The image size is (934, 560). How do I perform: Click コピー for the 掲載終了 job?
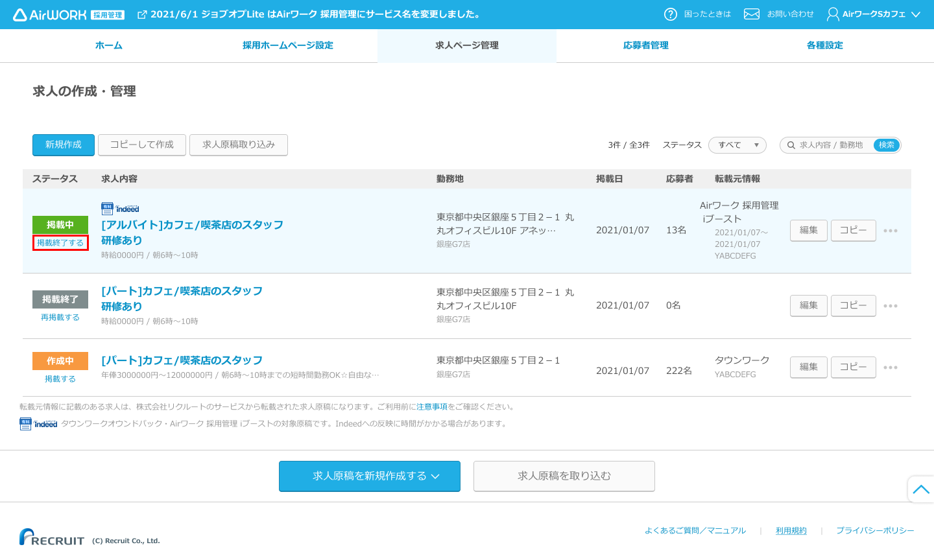(x=854, y=306)
